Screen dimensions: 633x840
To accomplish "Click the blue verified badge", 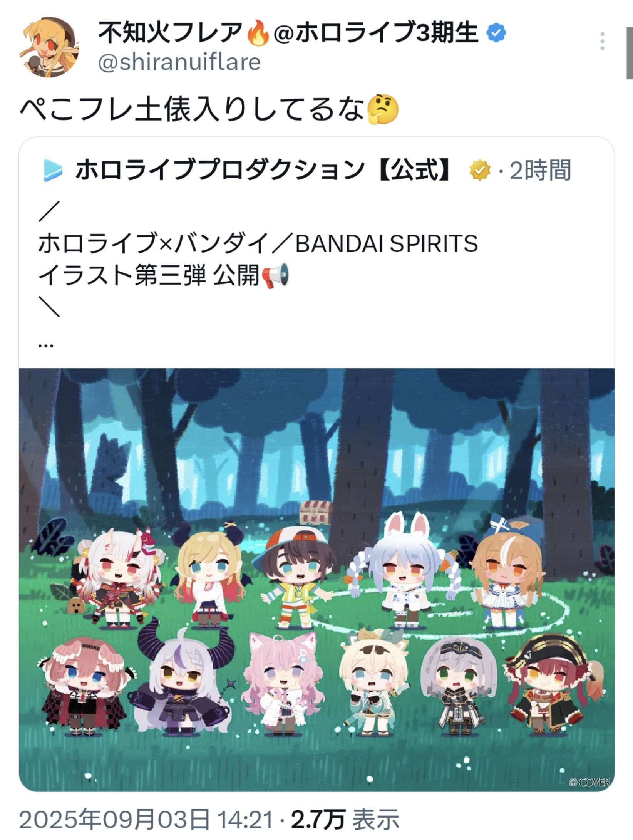I will [496, 33].
